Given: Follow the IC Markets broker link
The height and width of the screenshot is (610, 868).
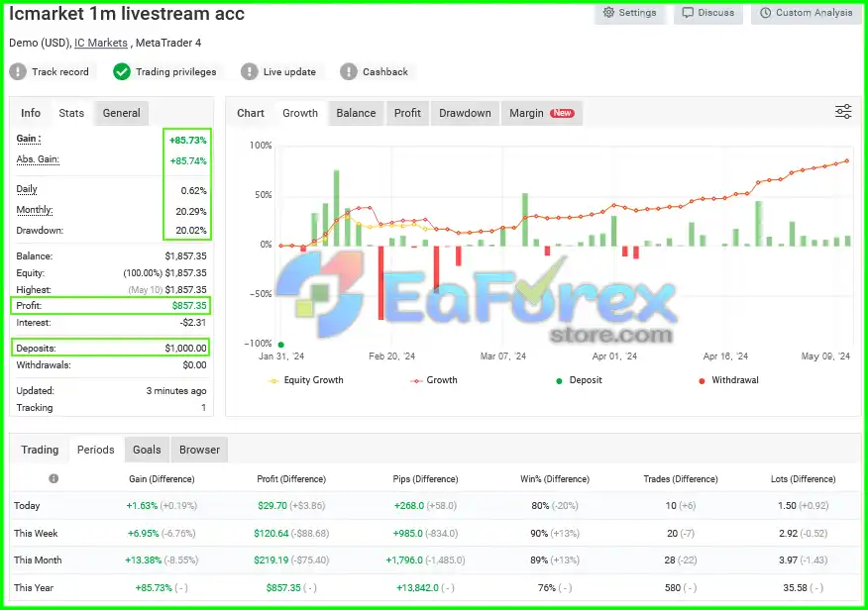Looking at the screenshot, I should 101,43.
